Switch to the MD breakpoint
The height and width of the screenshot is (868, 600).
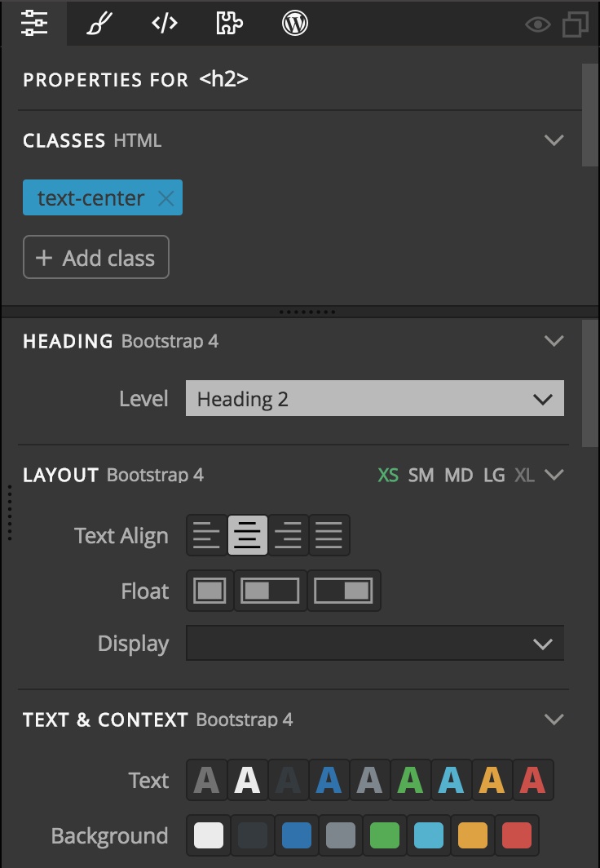(x=458, y=475)
